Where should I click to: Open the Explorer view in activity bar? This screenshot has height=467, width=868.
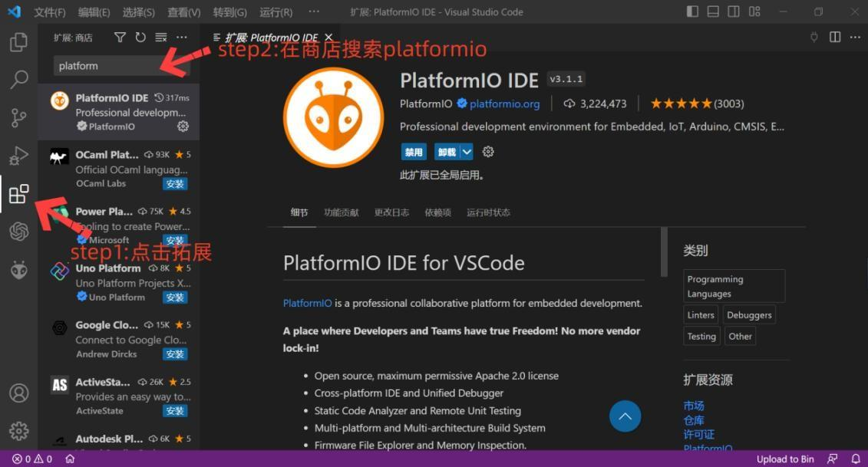[x=18, y=42]
